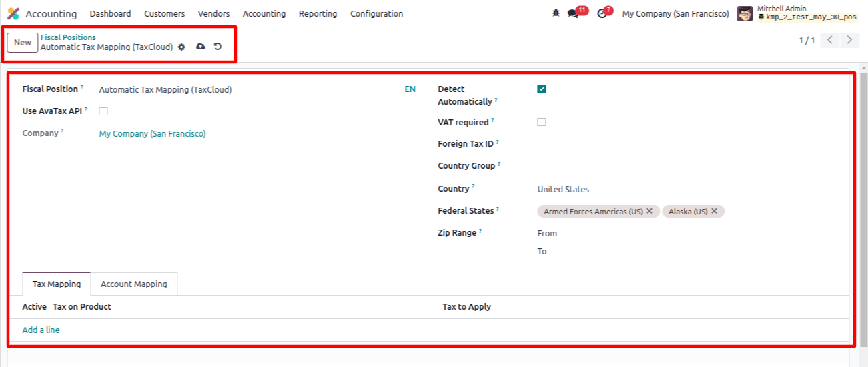Open the chat messages icon with 11 badge

(572, 13)
